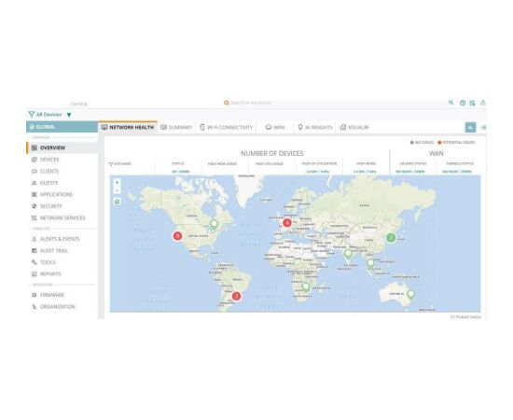Click the green East Asia cluster

pos(391,237)
